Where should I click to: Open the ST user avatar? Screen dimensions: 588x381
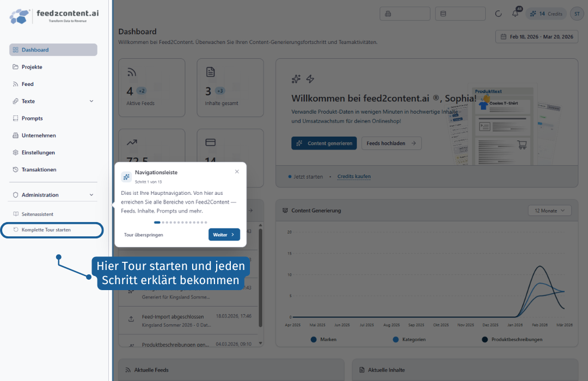(x=577, y=14)
